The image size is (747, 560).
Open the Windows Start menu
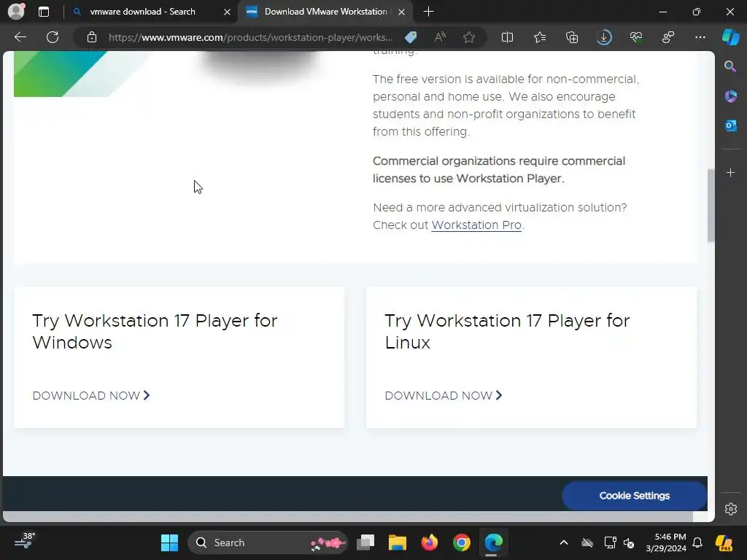click(x=169, y=542)
